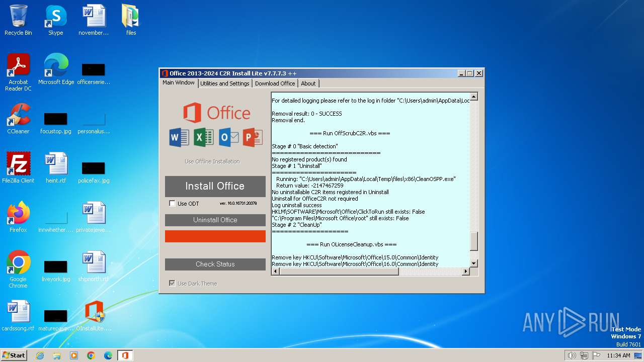Click the log's vertical scrollbar thumb
This screenshot has width=644, height=362.
474,241
